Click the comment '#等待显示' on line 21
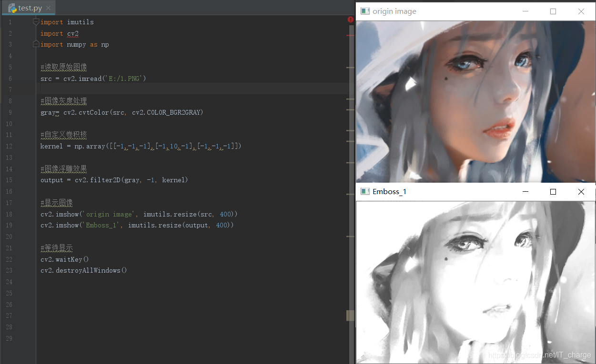Viewport: 596px width, 364px height. click(x=57, y=248)
